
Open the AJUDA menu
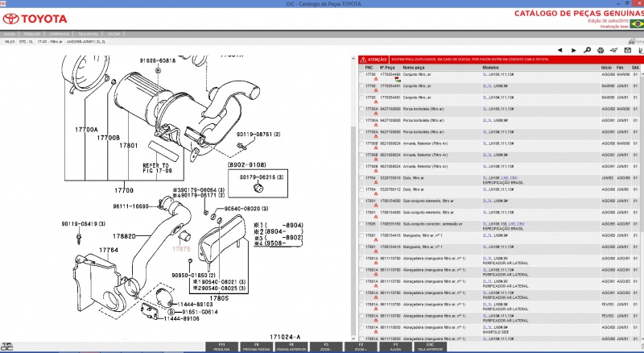click(10, 34)
